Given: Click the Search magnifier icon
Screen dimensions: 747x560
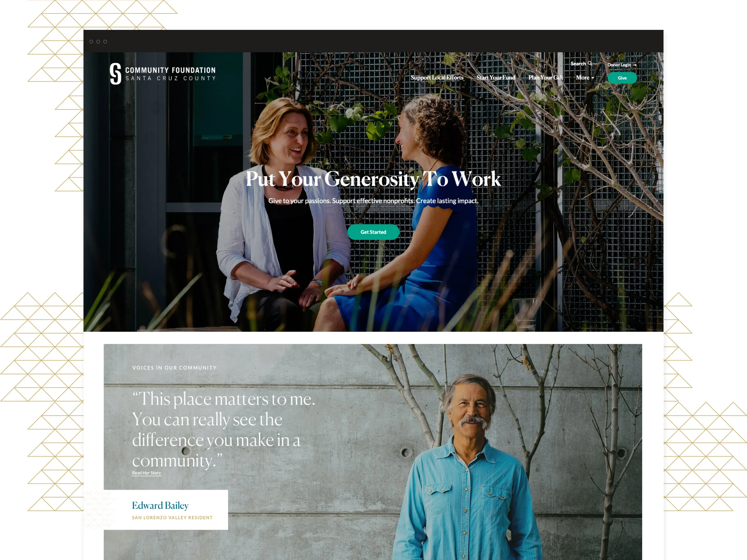Looking at the screenshot, I should 590,63.
